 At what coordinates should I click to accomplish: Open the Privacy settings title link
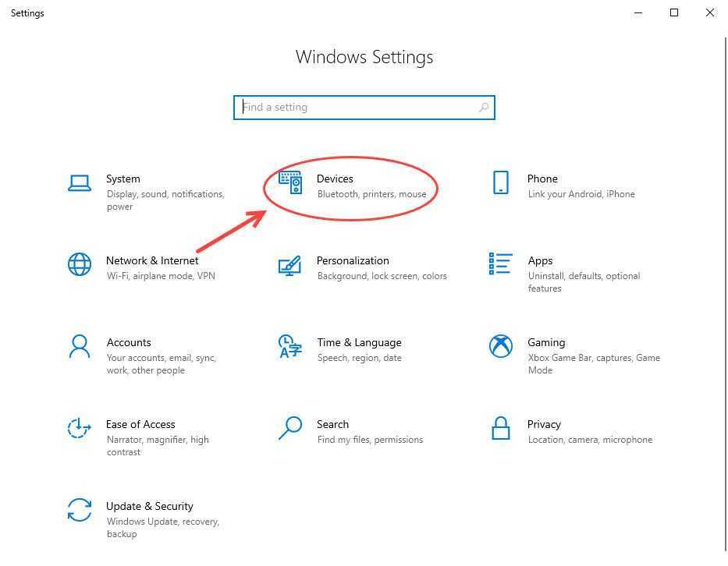pos(544,424)
